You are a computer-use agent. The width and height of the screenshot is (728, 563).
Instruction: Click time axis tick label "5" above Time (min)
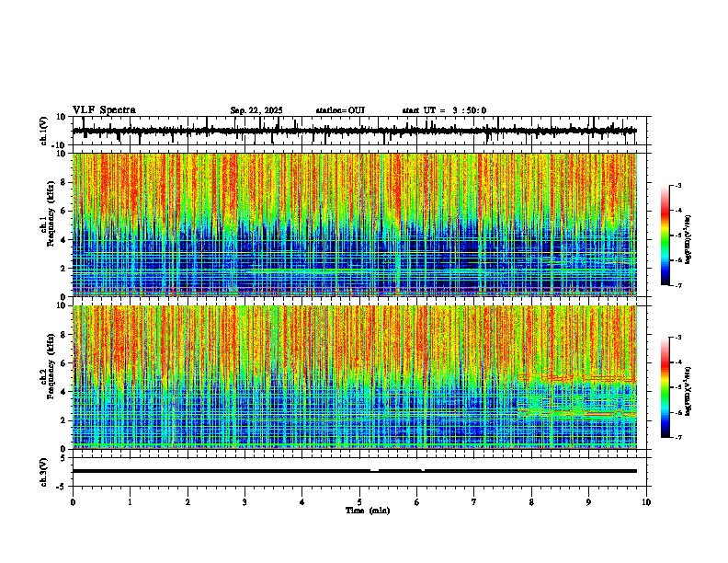click(359, 502)
